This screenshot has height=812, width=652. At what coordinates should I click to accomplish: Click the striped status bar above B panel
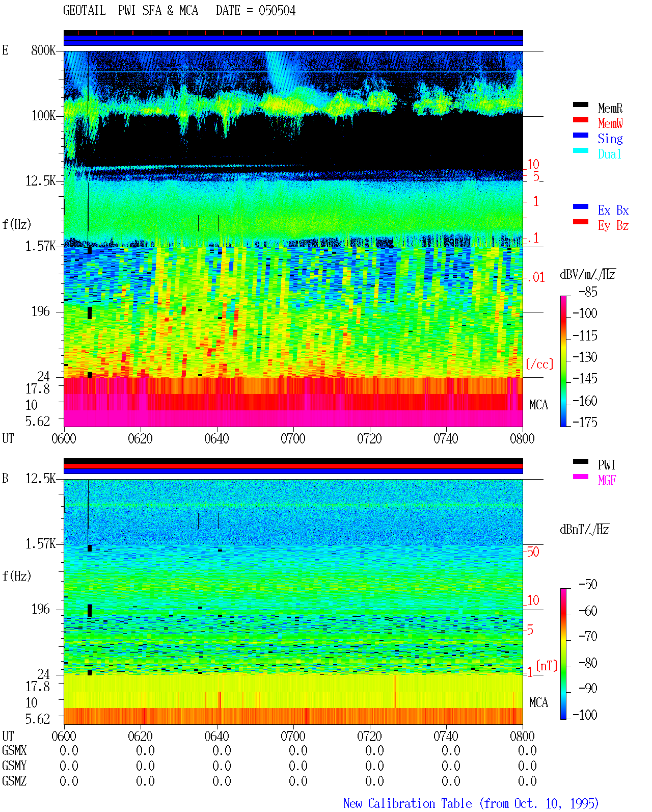point(293,466)
